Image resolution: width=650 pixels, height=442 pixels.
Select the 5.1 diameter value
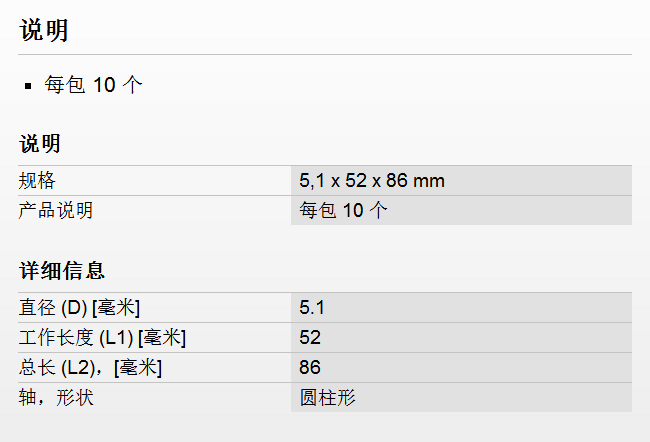[x=312, y=308]
